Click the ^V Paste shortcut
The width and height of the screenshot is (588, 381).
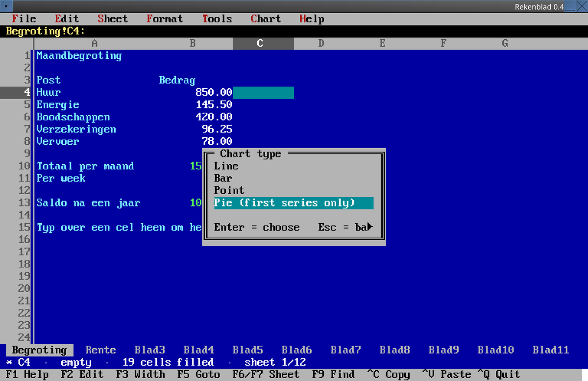446,375
